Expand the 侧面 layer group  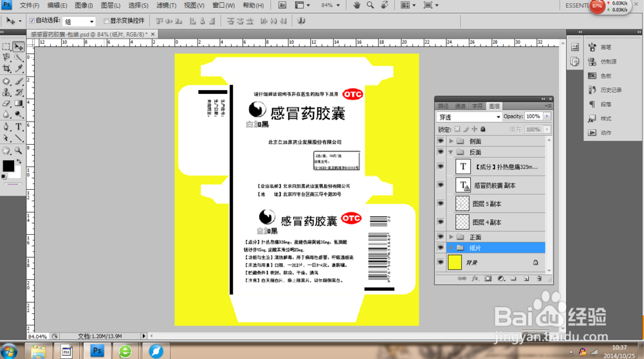click(x=451, y=141)
